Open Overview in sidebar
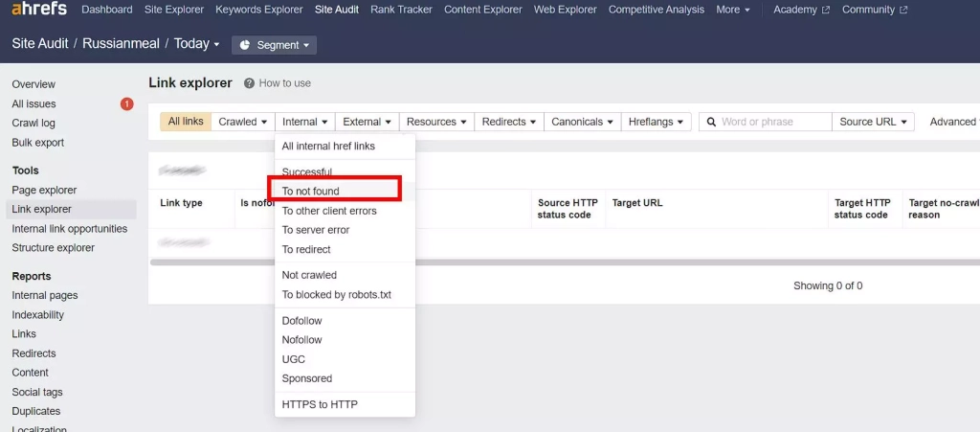Screen dimensions: 980x432 [33, 84]
